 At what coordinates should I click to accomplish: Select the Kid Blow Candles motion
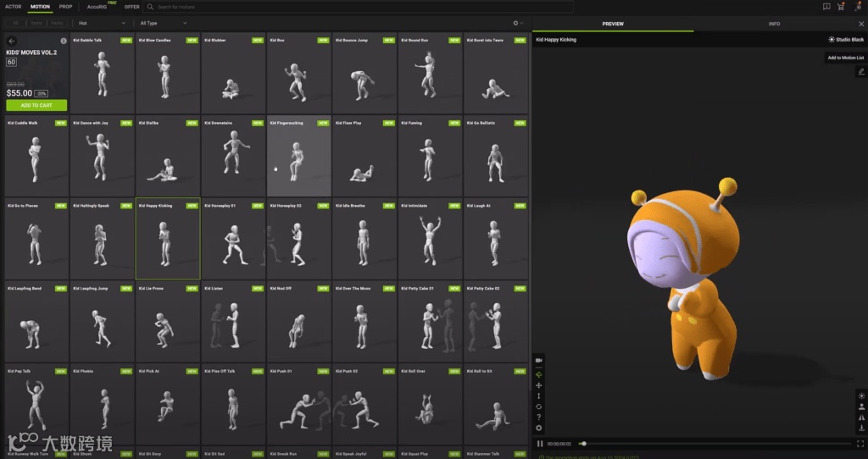coord(168,74)
